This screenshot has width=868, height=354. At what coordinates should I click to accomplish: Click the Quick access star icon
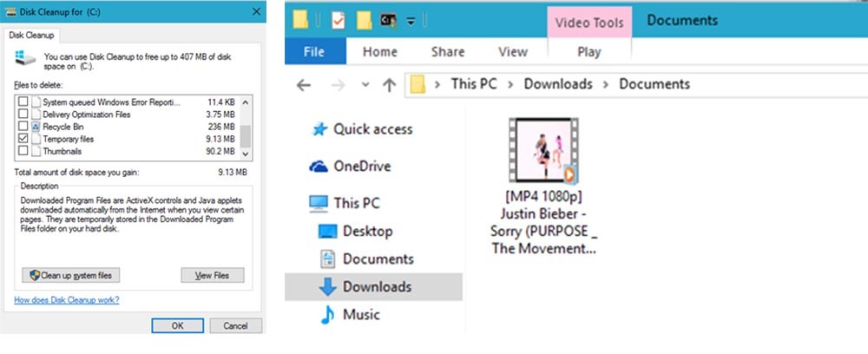click(x=319, y=129)
